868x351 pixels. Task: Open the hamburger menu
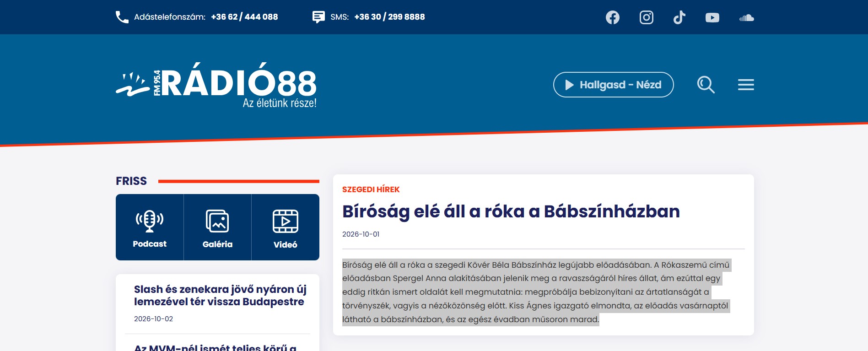click(746, 85)
